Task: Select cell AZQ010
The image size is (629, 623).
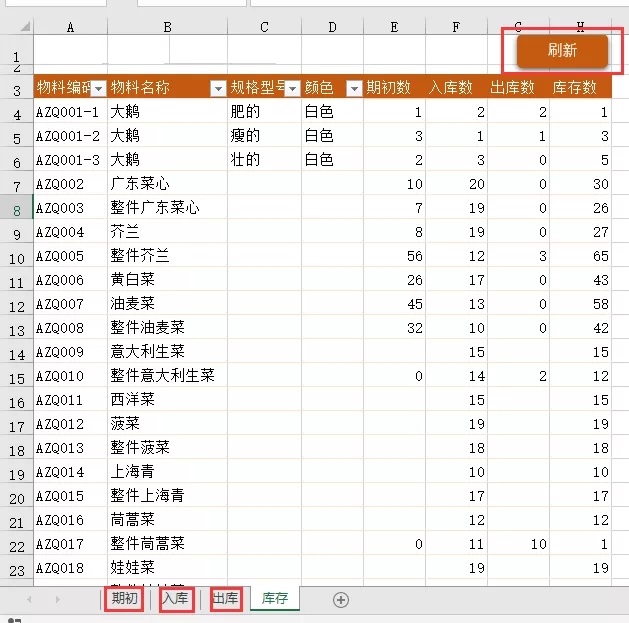Action: pyautogui.click(x=71, y=375)
